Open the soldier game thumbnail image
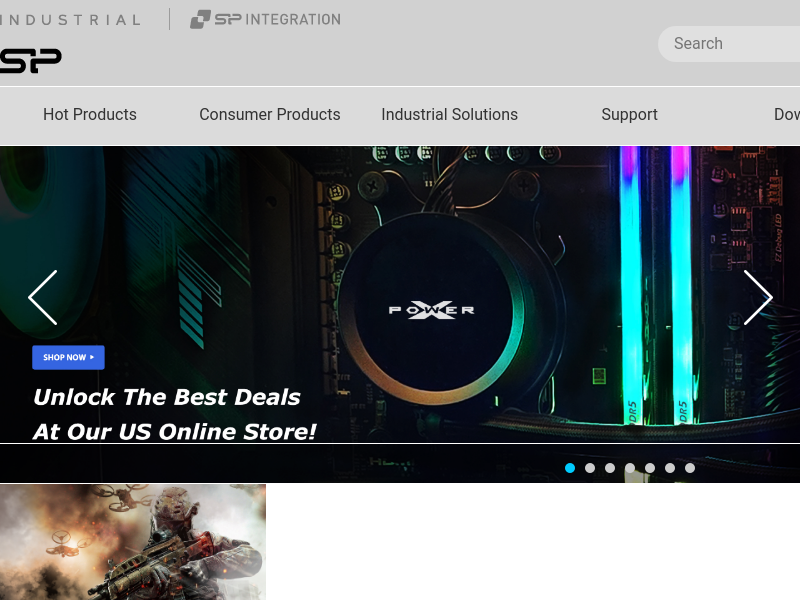This screenshot has width=800, height=600. tap(133, 542)
